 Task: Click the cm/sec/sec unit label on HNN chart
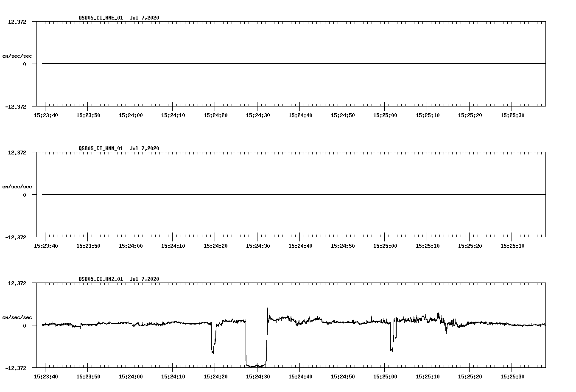(x=17, y=187)
